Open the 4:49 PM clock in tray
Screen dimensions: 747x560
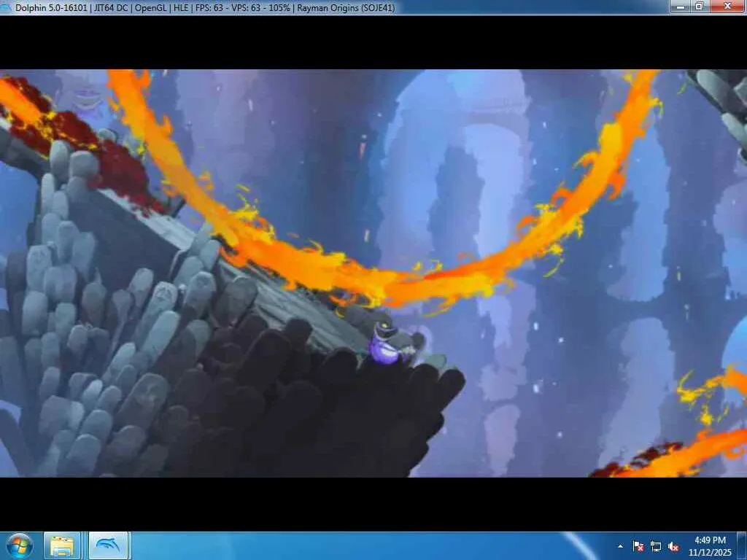pos(709,546)
